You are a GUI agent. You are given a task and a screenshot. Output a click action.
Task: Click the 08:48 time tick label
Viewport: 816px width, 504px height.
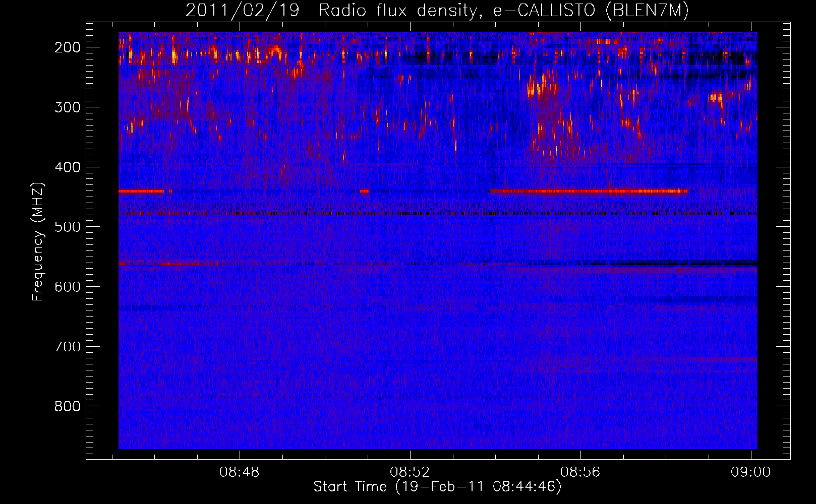coord(239,472)
